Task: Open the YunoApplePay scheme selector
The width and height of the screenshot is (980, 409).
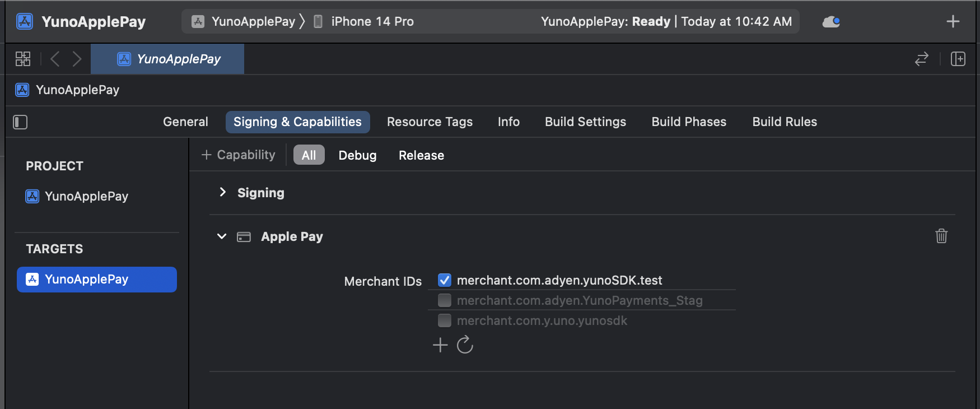Action: 244,21
